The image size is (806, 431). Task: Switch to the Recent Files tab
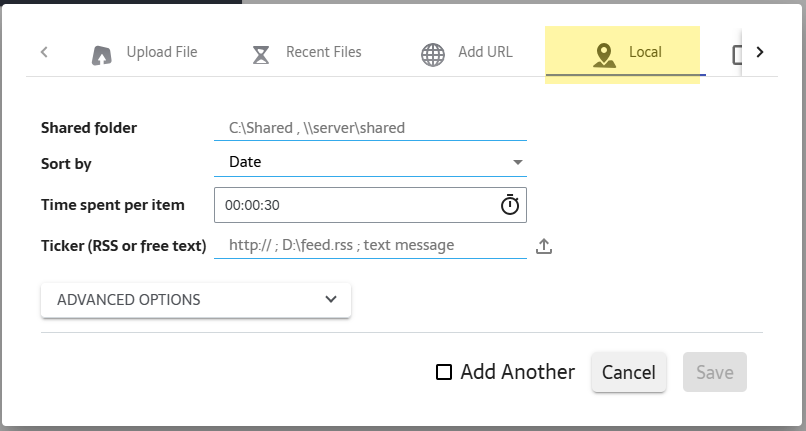click(x=323, y=52)
